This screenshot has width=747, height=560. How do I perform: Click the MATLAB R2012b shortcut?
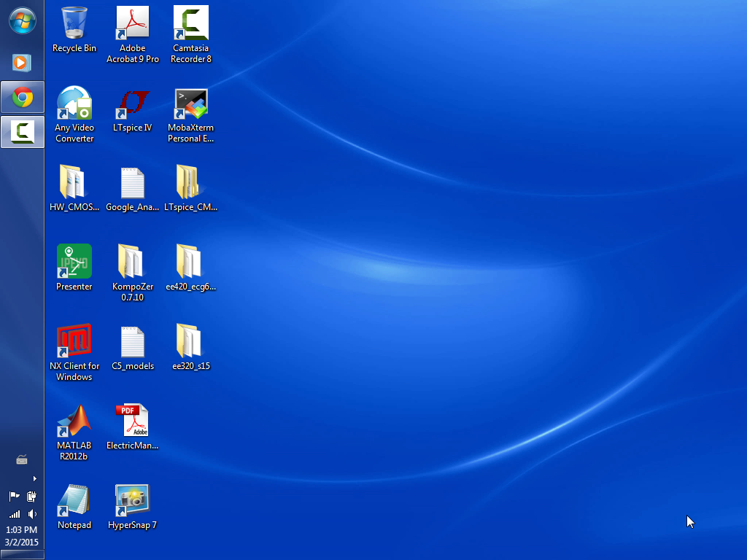(74, 421)
